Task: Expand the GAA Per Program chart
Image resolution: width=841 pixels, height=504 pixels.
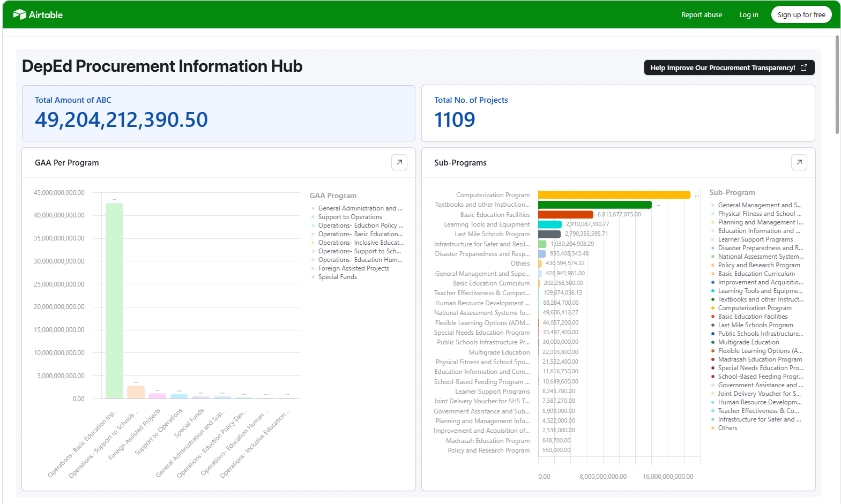Action: [399, 162]
